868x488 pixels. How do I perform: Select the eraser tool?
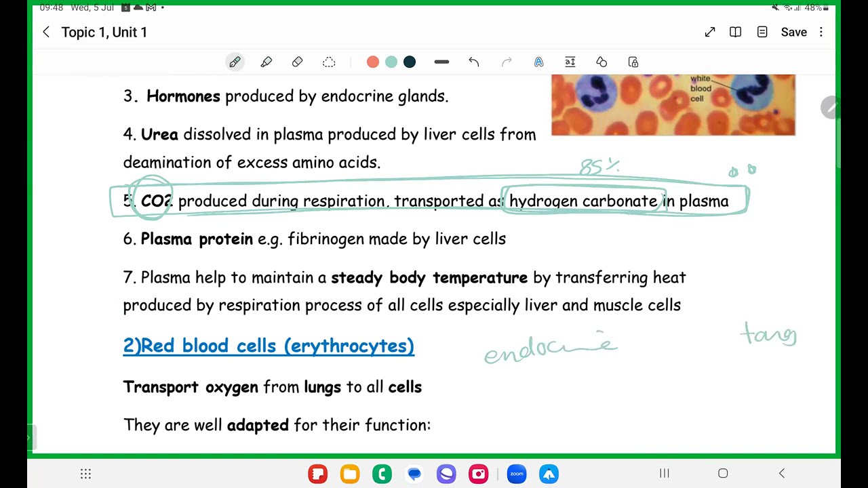[297, 62]
